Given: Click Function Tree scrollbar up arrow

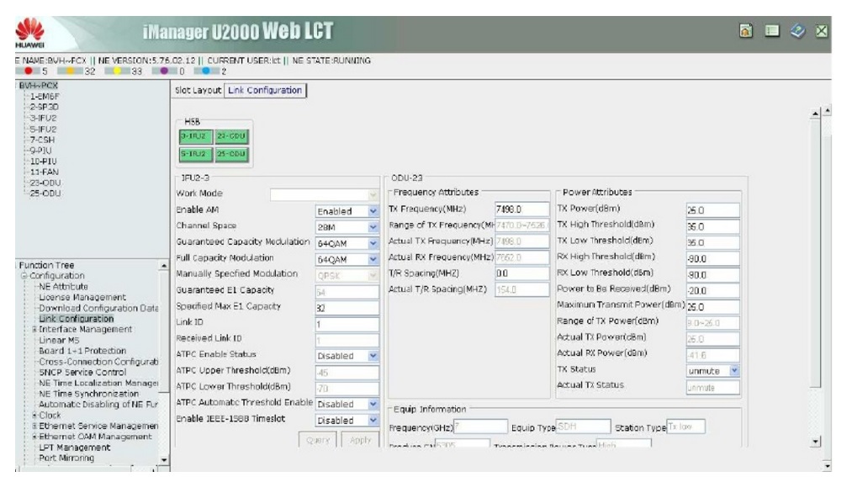Looking at the screenshot, I should (164, 266).
